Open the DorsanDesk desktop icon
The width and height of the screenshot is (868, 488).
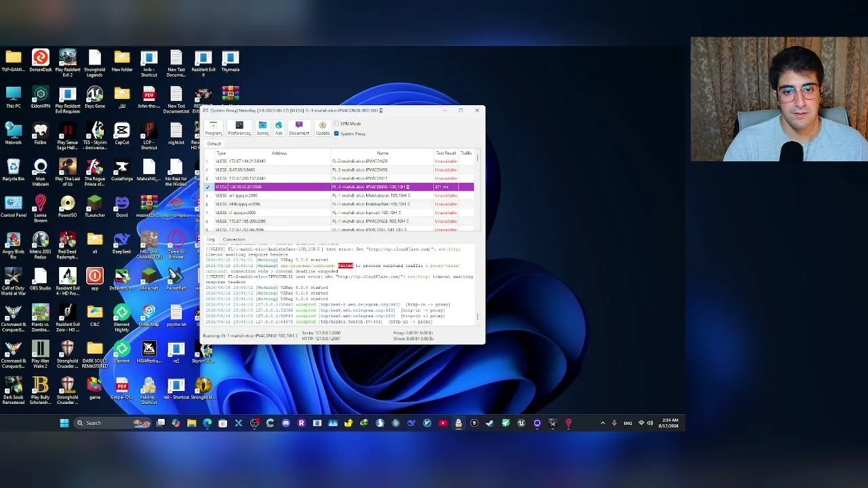pos(40,61)
